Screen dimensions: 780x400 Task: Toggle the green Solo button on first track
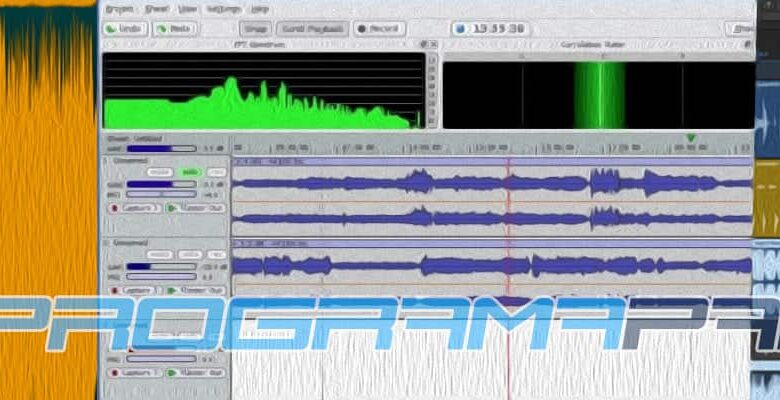pos(190,172)
